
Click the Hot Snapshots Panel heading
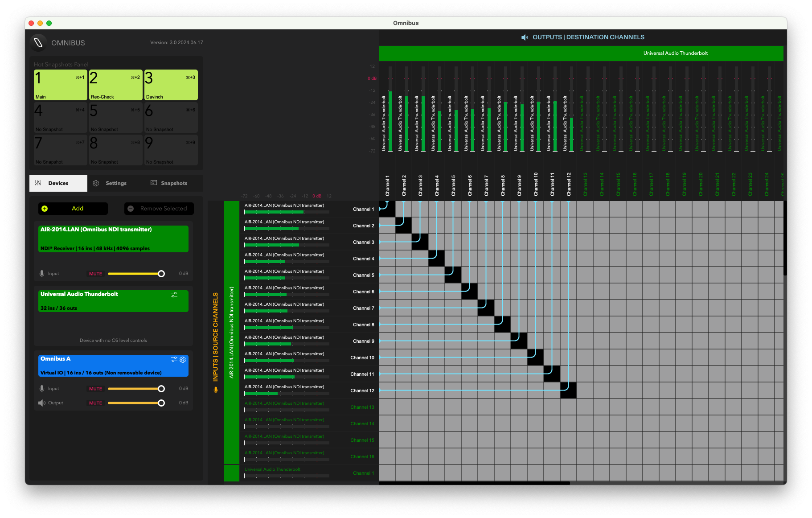(x=61, y=65)
